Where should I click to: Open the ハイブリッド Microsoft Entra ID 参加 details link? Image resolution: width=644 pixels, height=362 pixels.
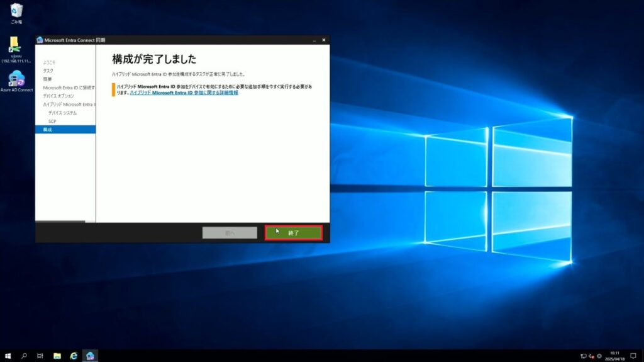click(184, 93)
